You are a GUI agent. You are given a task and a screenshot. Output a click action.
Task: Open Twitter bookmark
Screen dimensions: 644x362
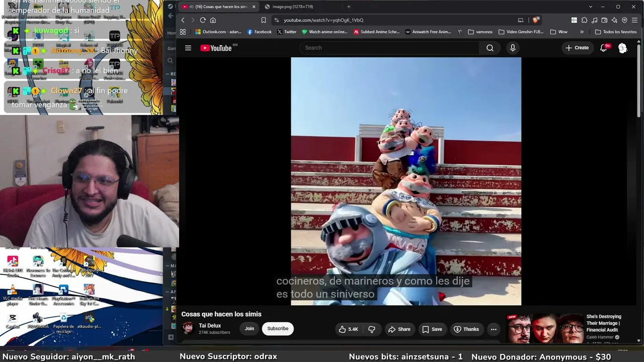(x=287, y=32)
